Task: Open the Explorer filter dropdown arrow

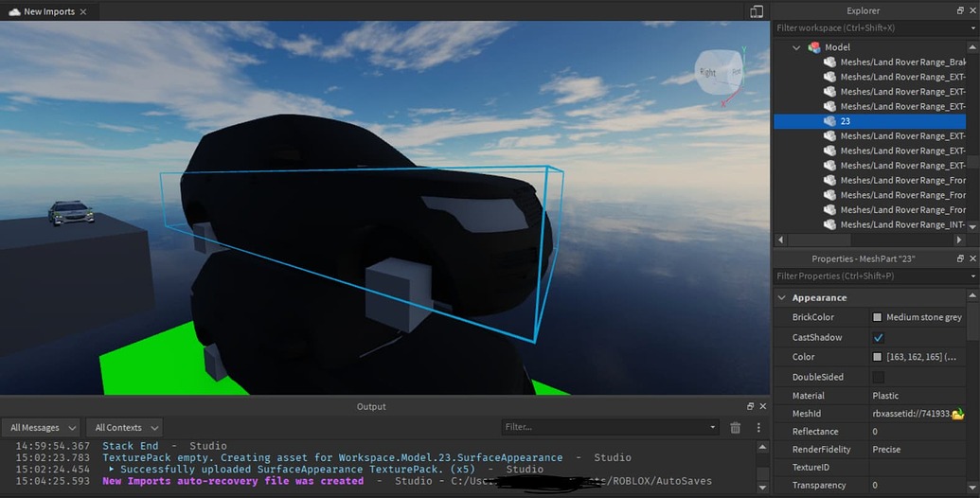Action: tap(972, 28)
